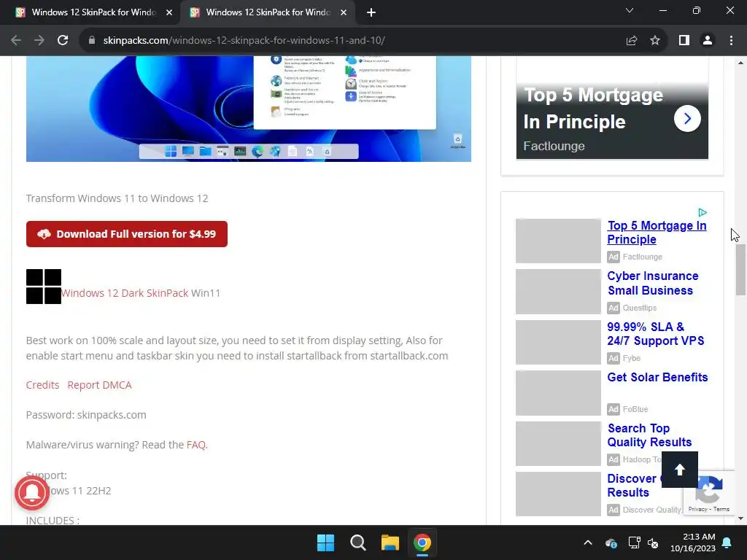Click Chrome icon in taskbar
747x560 pixels.
click(422, 542)
